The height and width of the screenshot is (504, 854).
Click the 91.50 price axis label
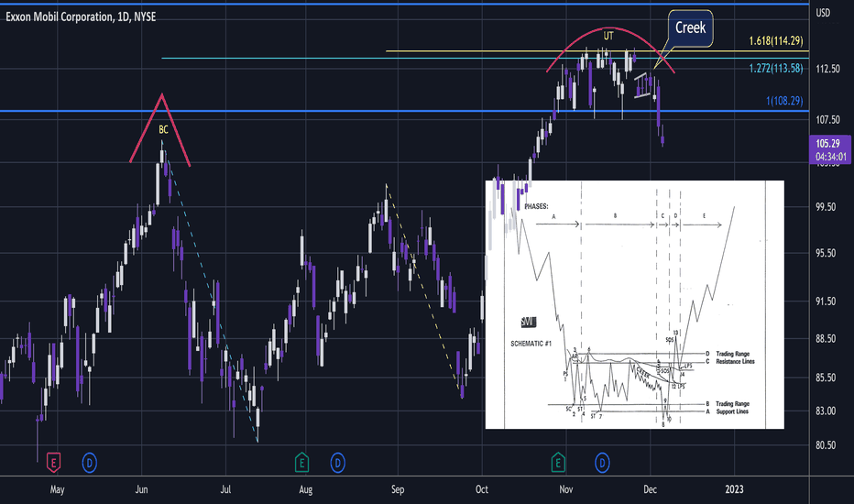point(826,301)
